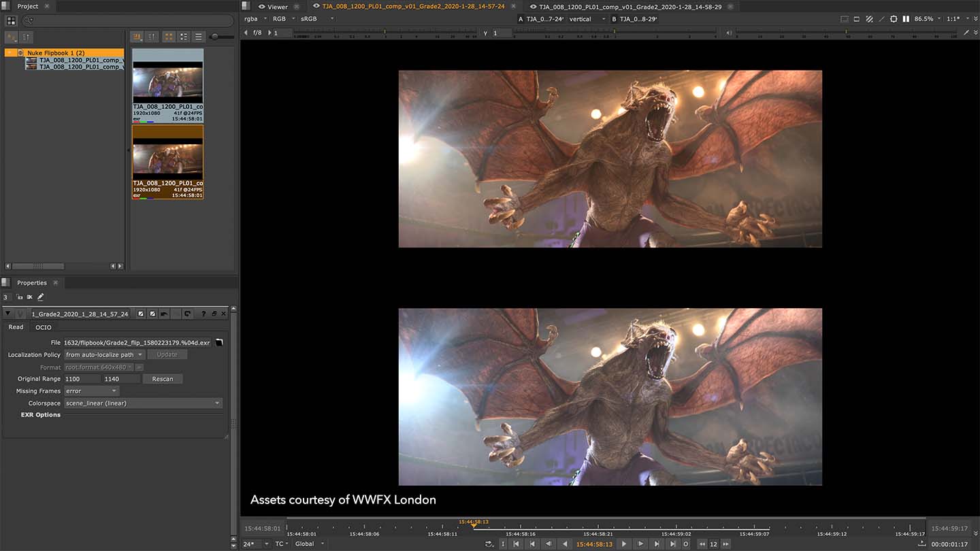Viewport: 980px width, 551px height.
Task: Click the playback loop mode icon
Action: (488, 544)
